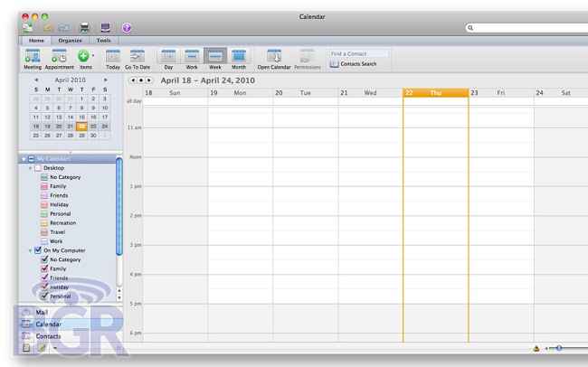Jump to Today in the ribbon
The height and width of the screenshot is (367, 588).
coord(113,60)
